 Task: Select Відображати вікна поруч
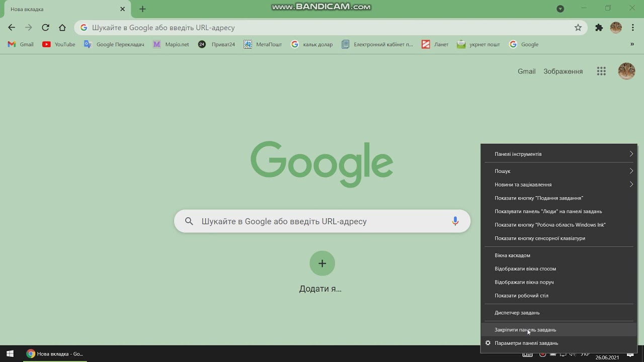click(559, 282)
